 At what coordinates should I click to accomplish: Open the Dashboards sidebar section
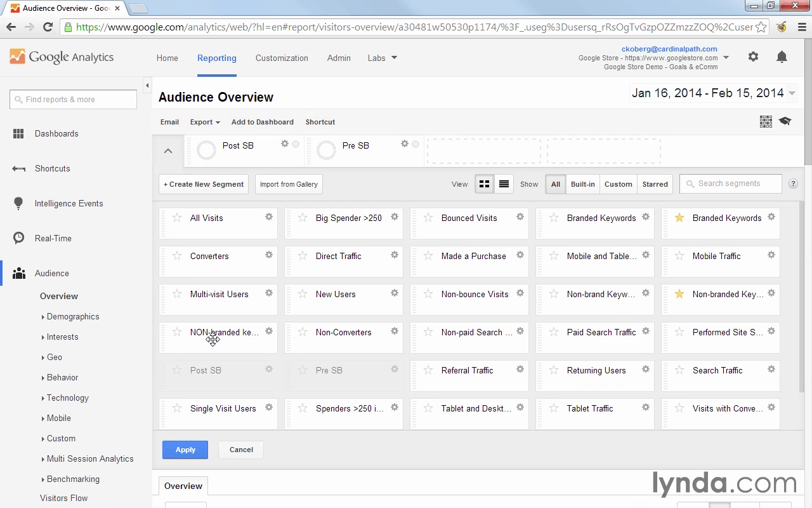coord(56,133)
